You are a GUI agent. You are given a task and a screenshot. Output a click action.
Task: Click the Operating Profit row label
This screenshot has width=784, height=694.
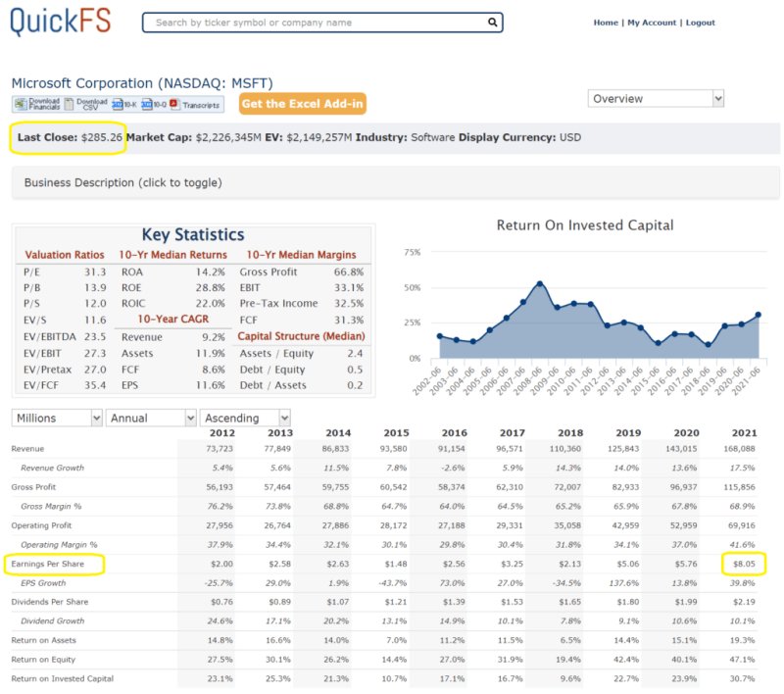(41, 525)
